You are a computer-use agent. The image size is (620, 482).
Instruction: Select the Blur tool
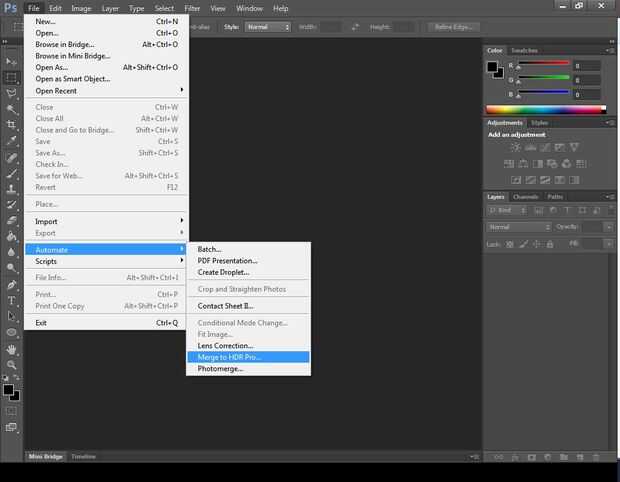11,252
